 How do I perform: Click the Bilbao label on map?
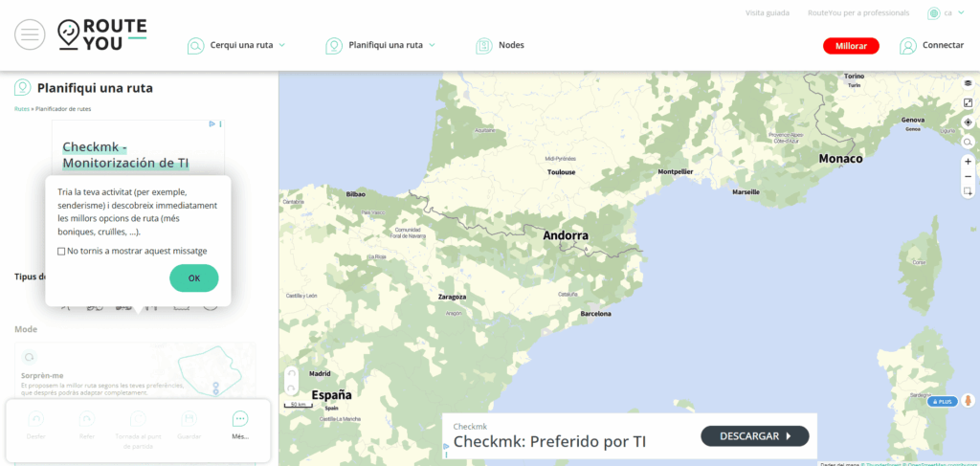pyautogui.click(x=355, y=194)
